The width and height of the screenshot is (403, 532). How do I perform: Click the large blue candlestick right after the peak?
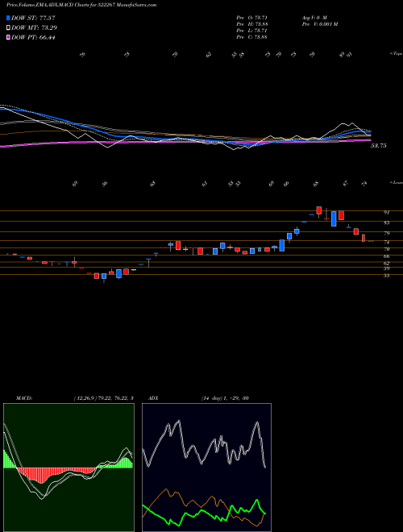click(334, 218)
